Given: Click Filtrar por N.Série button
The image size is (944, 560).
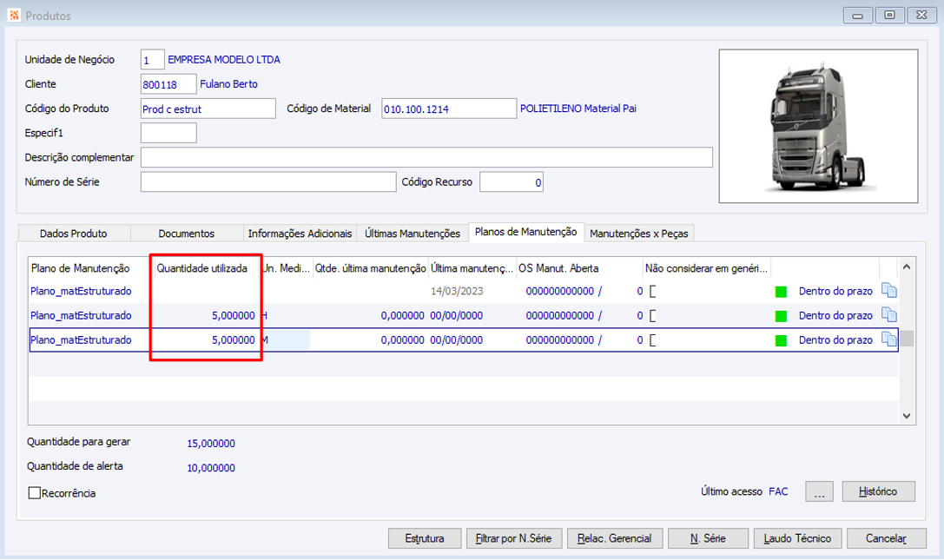Looking at the screenshot, I should [513, 538].
